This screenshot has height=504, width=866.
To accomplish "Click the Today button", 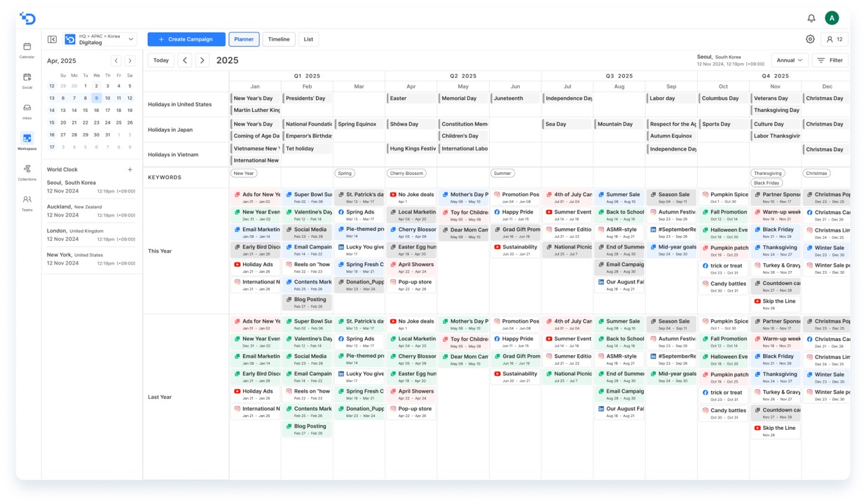I will 161,60.
